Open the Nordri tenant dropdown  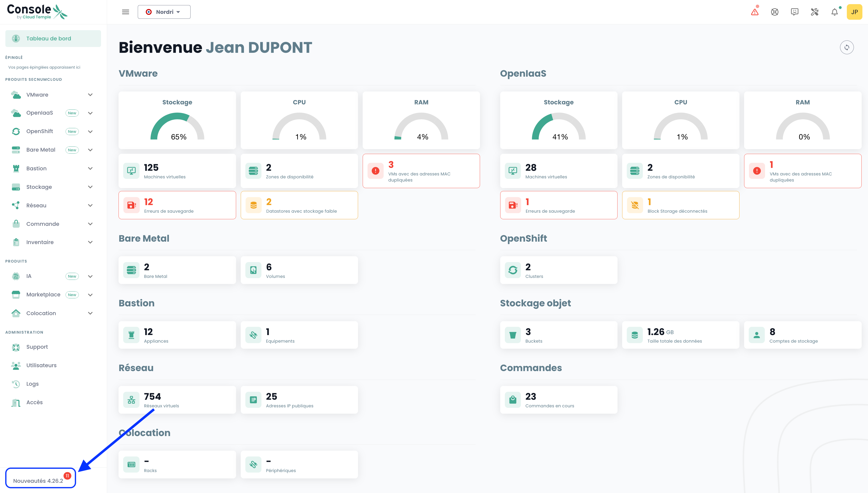164,12
